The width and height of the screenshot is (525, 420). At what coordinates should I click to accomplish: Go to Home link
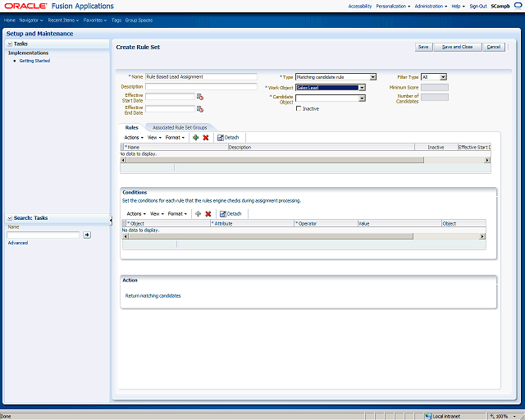(10, 20)
